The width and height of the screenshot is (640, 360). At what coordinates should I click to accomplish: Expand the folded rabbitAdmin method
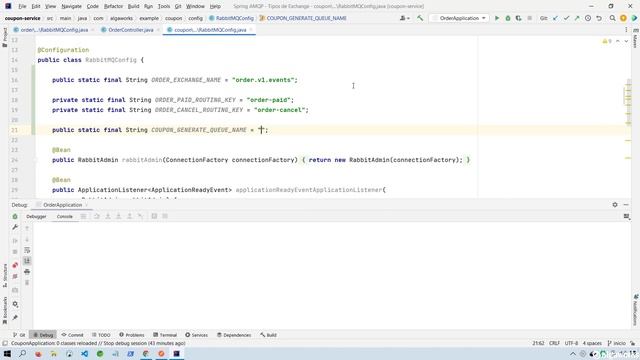pyautogui.click(x=36, y=160)
